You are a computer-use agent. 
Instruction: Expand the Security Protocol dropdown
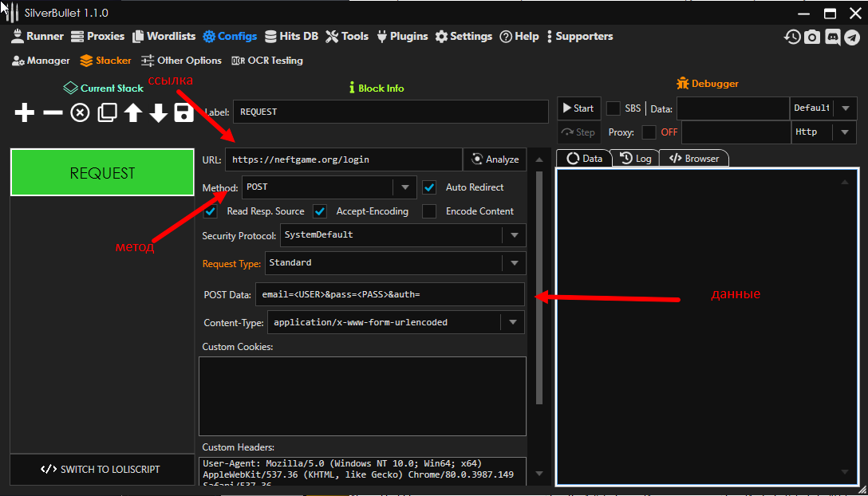[x=515, y=235]
